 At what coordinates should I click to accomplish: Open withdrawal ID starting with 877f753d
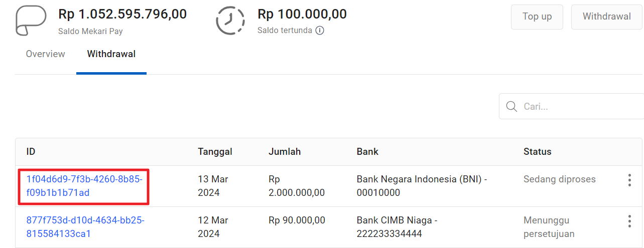click(x=85, y=226)
